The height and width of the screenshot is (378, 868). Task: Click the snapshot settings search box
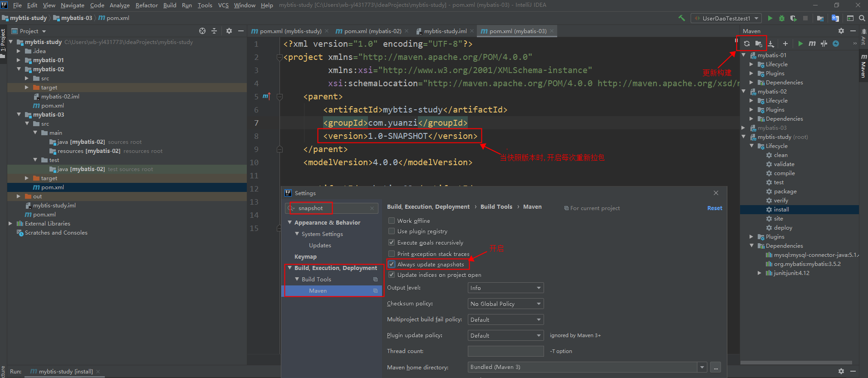[x=331, y=208]
